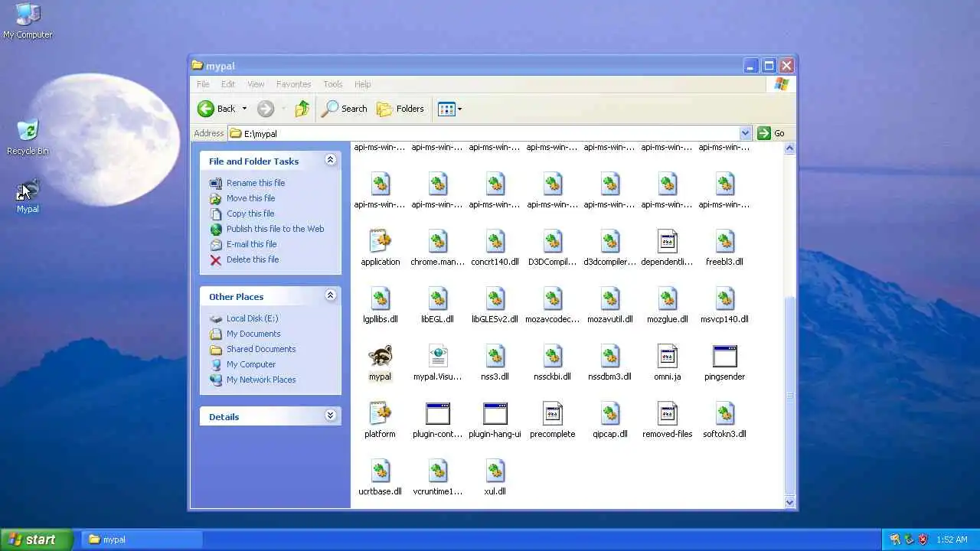Open the Views dropdown button
This screenshot has width=980, height=551.
pos(449,109)
